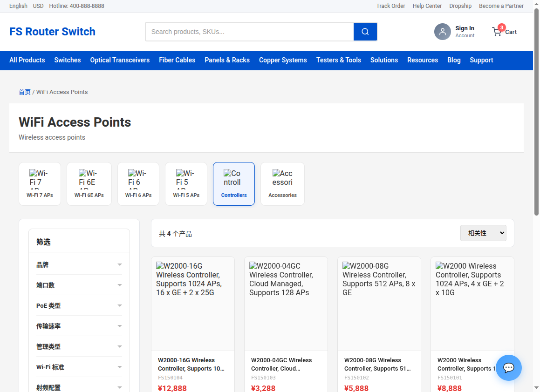Click the FS150102 SKU text
The height and width of the screenshot is (392, 540).
pyautogui.click(x=356, y=378)
